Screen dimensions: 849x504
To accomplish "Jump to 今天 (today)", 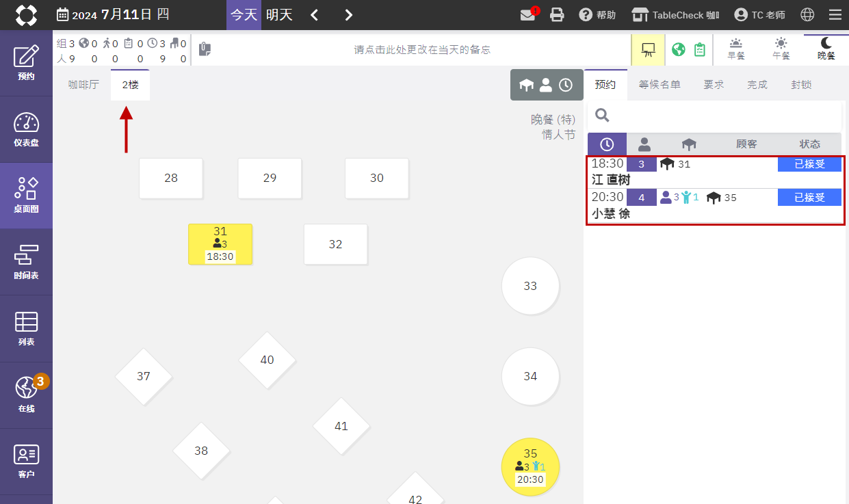I will pos(244,15).
